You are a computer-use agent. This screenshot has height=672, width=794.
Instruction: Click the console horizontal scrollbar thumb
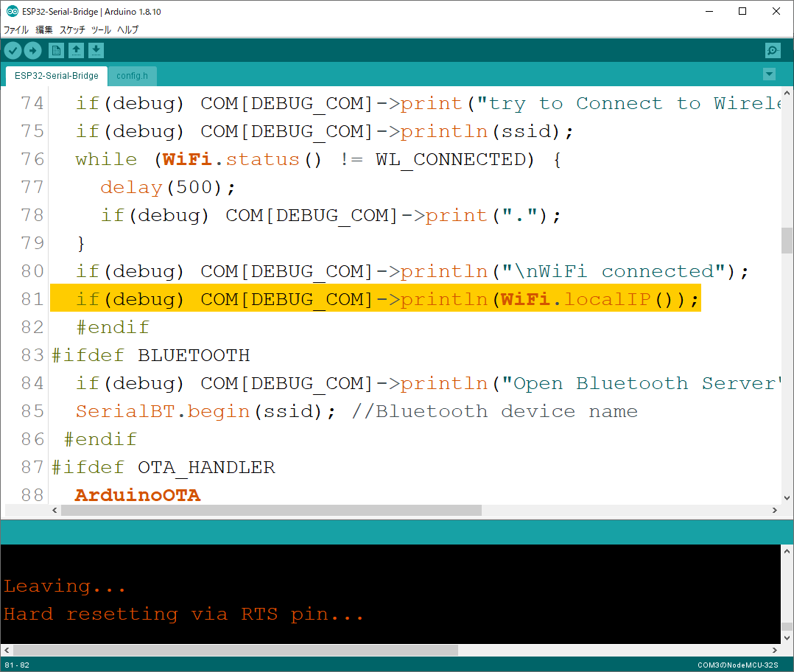pyautogui.click(x=236, y=650)
